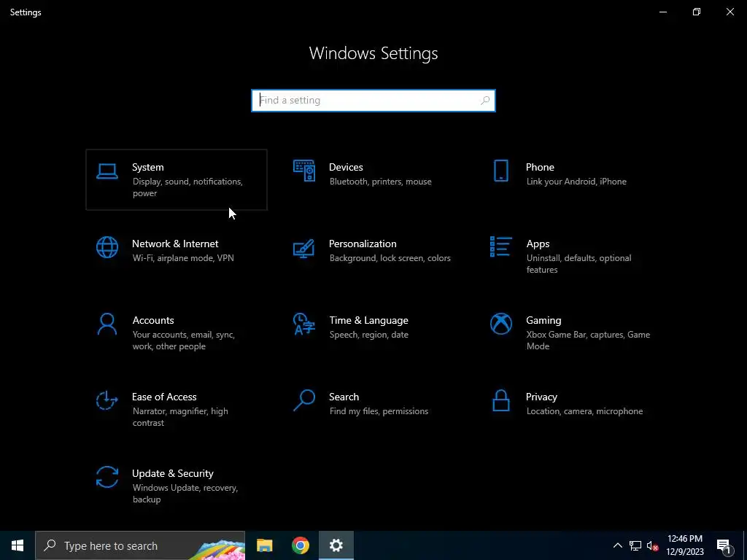The image size is (747, 560).
Task: Show hidden system tray icons
Action: [617, 545]
